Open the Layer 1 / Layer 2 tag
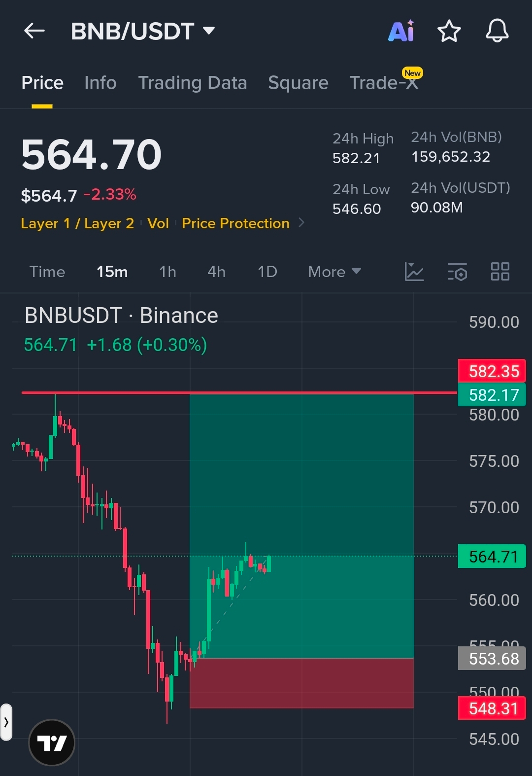Viewport: 532px width, 776px height. tap(77, 223)
